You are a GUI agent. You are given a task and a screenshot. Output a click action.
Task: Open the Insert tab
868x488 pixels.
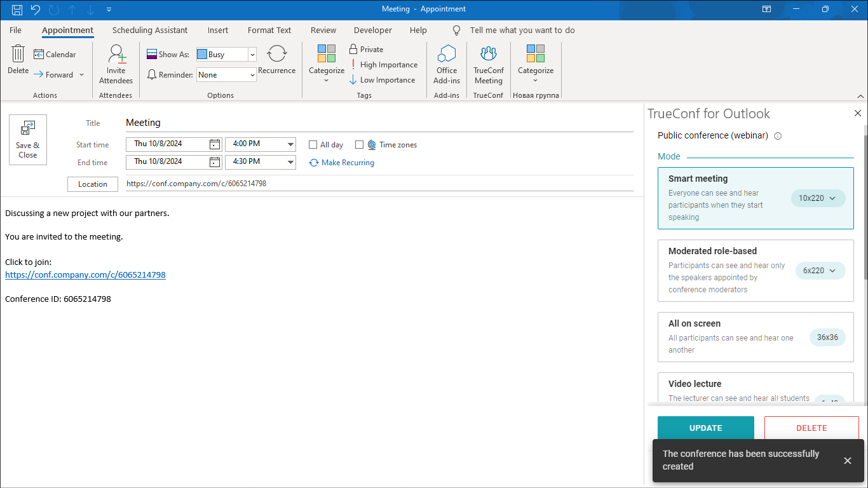coord(218,30)
